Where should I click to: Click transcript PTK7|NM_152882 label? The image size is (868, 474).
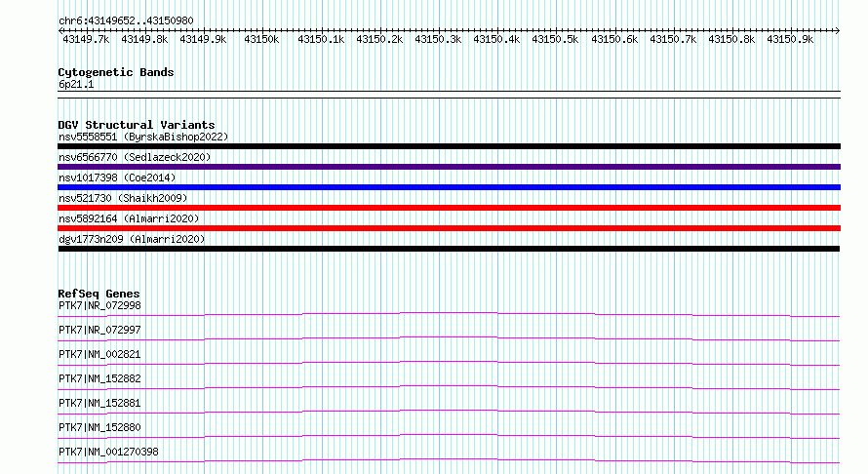coord(99,378)
